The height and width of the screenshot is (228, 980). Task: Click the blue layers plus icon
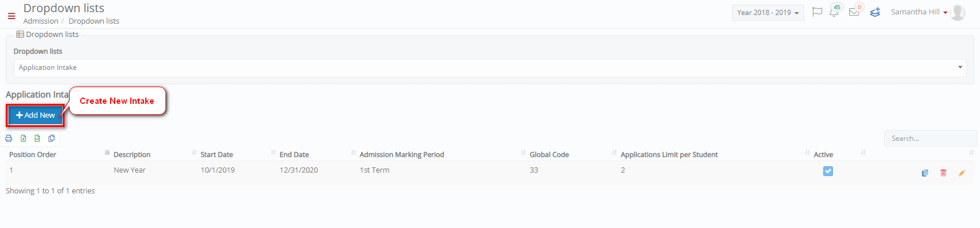[875, 12]
